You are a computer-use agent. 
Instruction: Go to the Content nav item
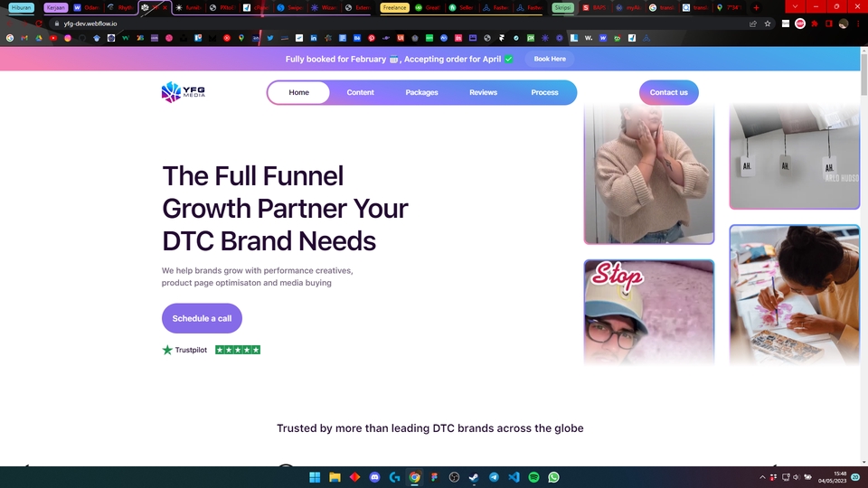pos(361,92)
